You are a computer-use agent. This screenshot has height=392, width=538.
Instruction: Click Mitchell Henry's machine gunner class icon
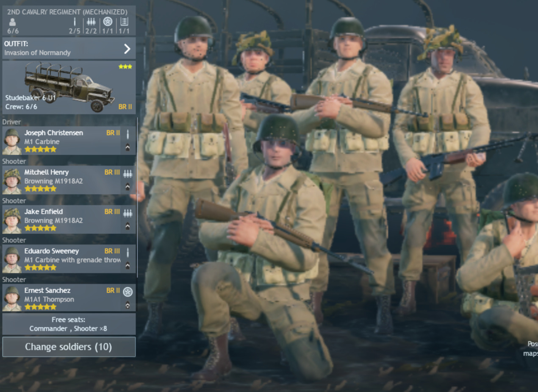point(128,173)
